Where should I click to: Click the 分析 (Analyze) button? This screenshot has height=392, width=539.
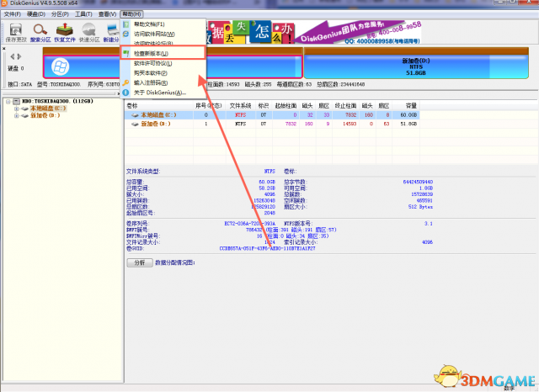pyautogui.click(x=140, y=263)
